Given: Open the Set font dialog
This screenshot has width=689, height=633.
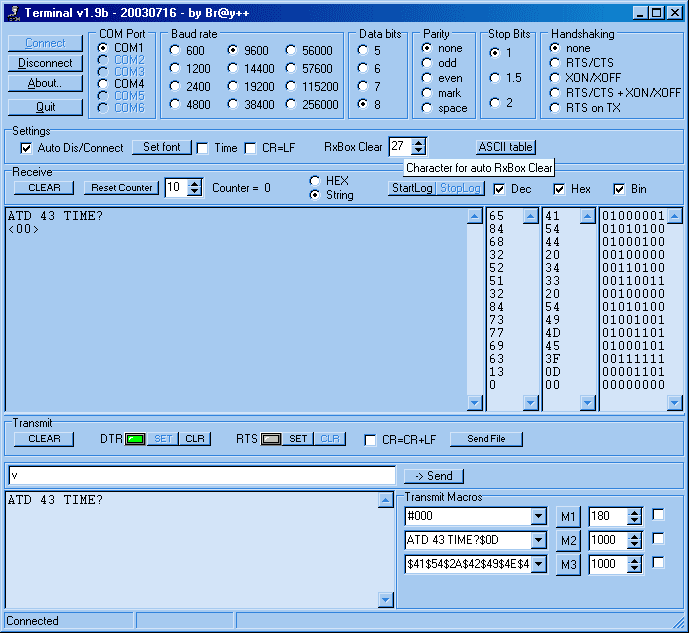Looking at the screenshot, I should coord(162,147).
